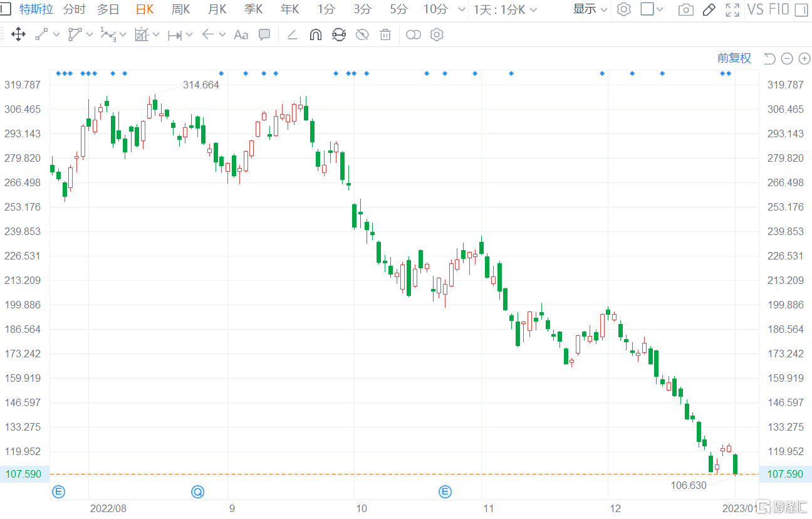Toggle magnet snap mode

pyautogui.click(x=315, y=34)
